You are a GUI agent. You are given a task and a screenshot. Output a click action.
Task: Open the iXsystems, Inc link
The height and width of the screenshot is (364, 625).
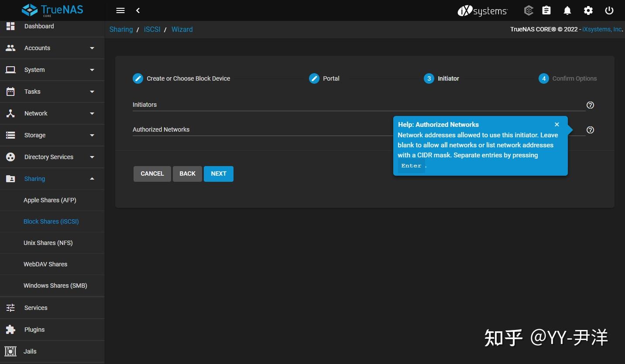point(601,29)
